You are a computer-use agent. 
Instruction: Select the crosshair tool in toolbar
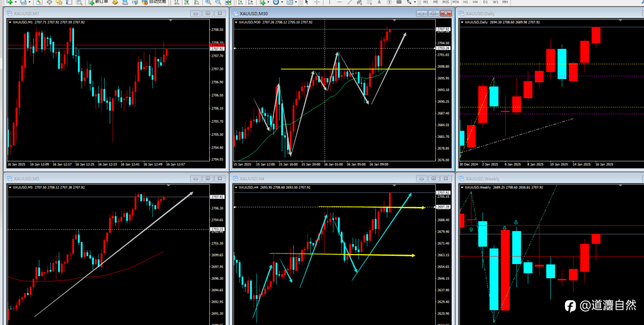tap(317, 2)
